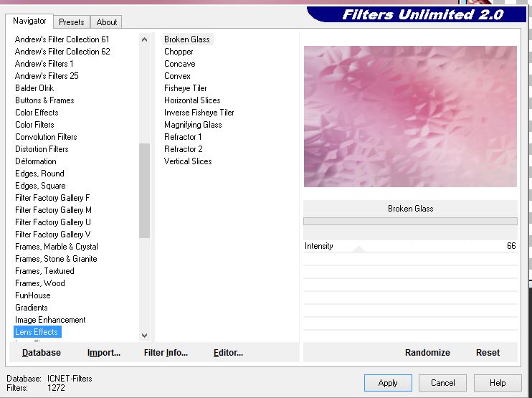Select the Magnifying Glass filter
532x398 pixels.
tap(193, 125)
